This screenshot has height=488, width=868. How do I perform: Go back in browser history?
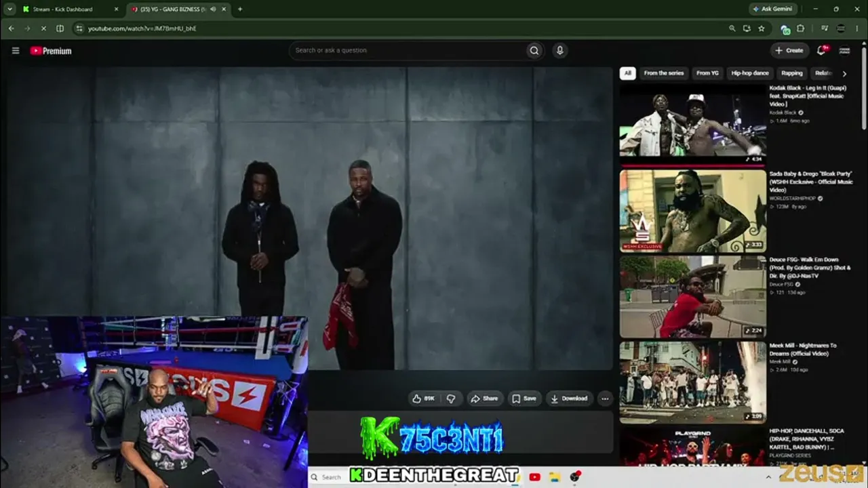(11, 28)
